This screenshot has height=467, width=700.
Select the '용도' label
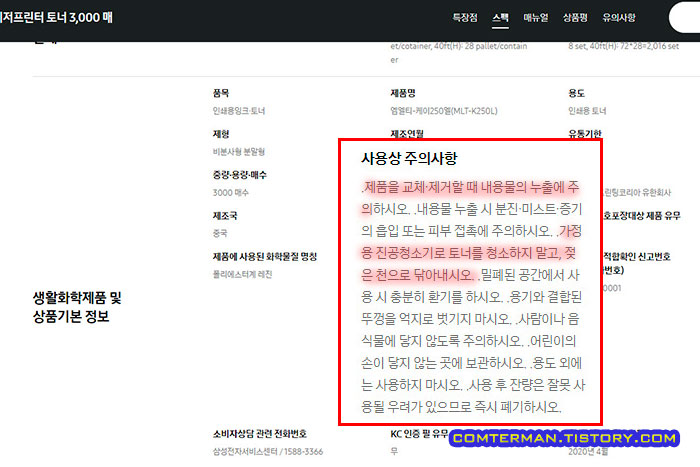pyautogui.click(x=576, y=93)
